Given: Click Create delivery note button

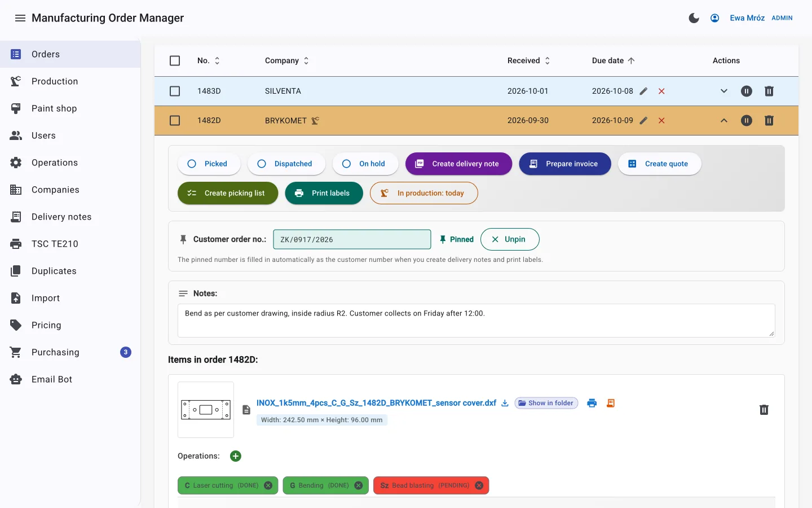Looking at the screenshot, I should click(459, 164).
